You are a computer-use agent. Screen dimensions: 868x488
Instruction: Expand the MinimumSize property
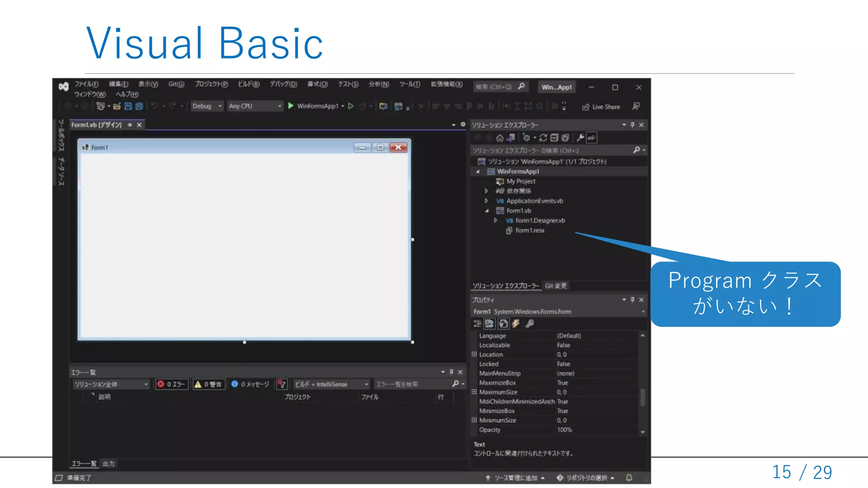[474, 420]
